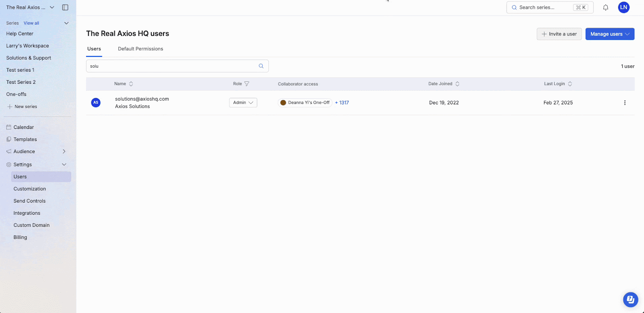Viewport: 644px width, 313px height.
Task: Collapse the Series section chevron
Action: [x=66, y=23]
